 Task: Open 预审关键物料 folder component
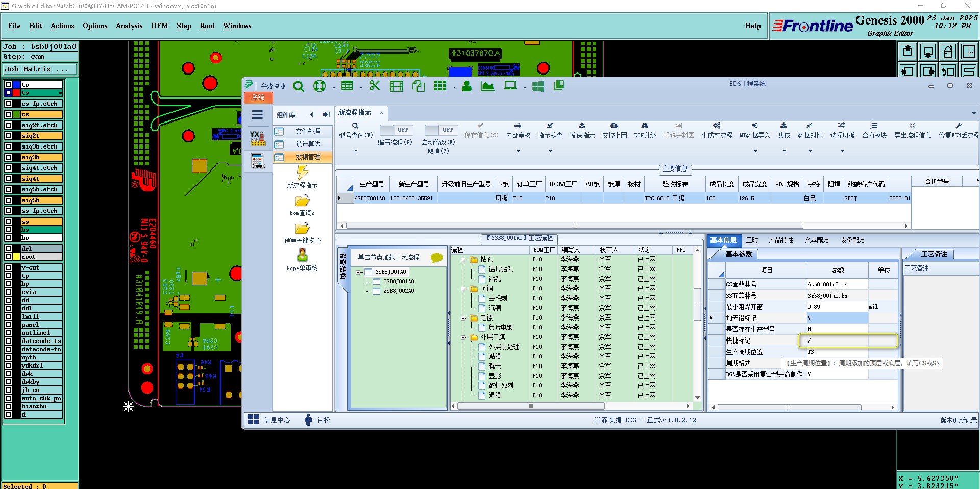point(302,232)
